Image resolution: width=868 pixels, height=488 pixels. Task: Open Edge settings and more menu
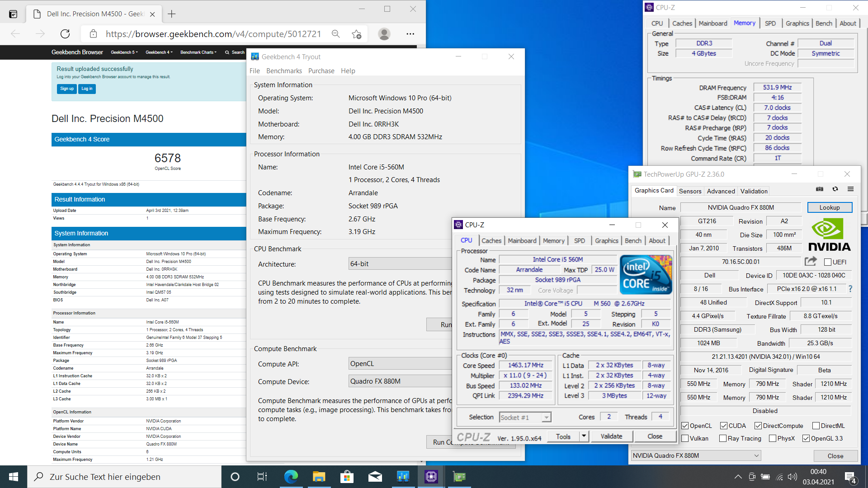pos(410,34)
